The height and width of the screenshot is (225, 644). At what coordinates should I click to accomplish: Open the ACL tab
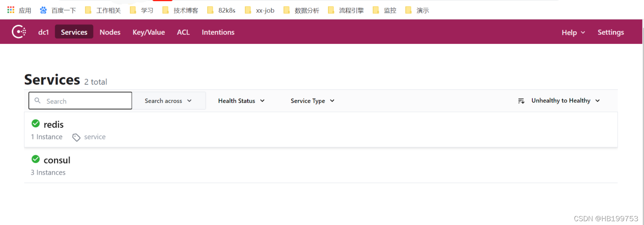tap(183, 32)
